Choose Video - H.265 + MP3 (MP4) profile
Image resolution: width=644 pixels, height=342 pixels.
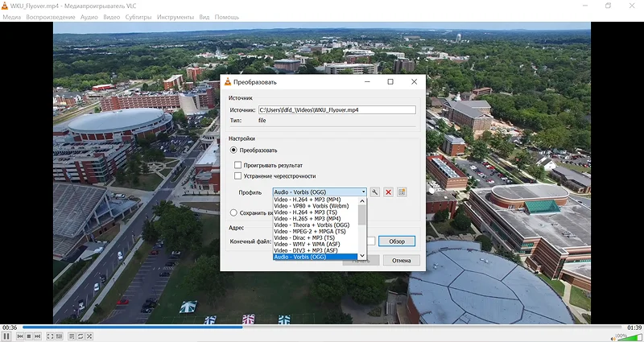316,218
